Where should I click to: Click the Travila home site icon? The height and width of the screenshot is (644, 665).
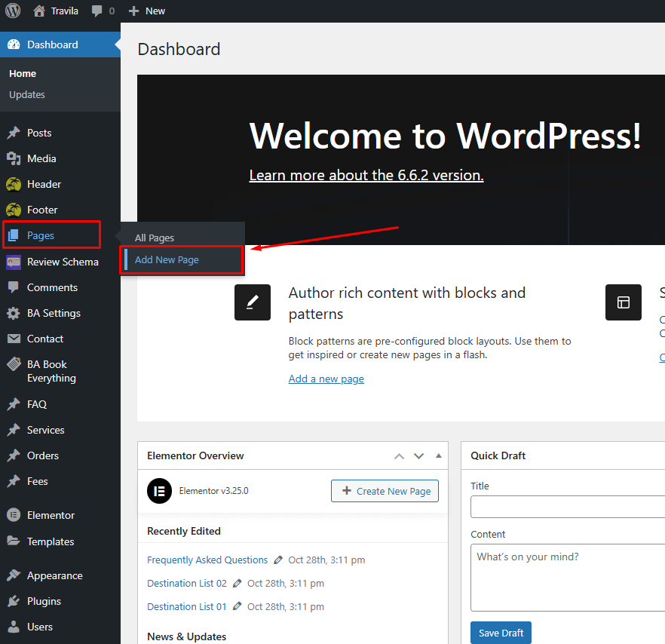point(39,11)
